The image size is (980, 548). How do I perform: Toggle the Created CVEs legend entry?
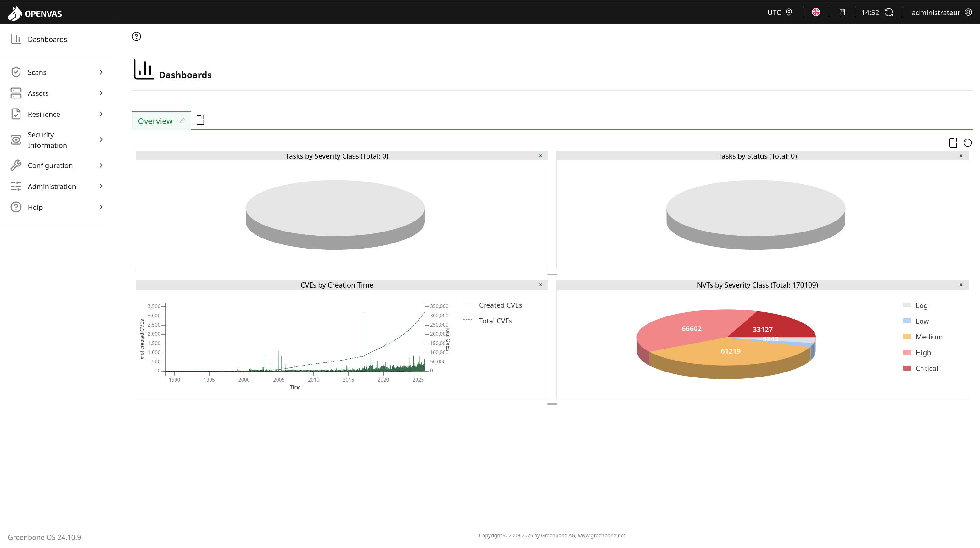click(500, 305)
